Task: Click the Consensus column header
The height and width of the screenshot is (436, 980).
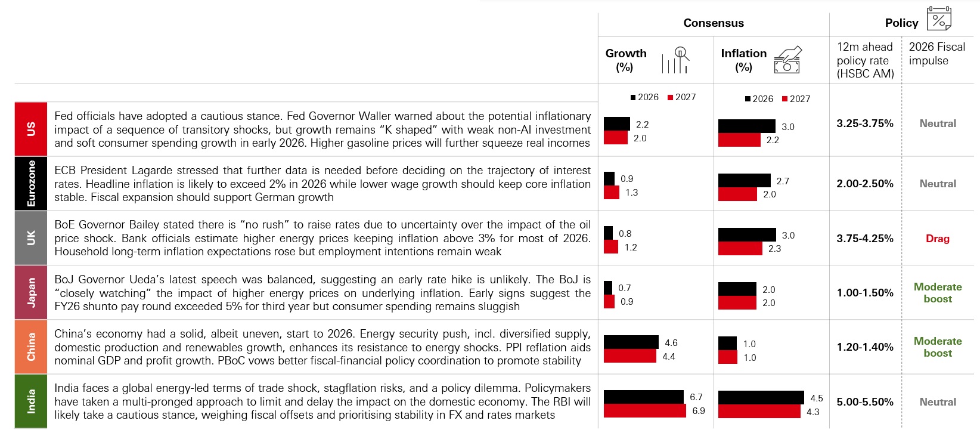Action: 714,23
